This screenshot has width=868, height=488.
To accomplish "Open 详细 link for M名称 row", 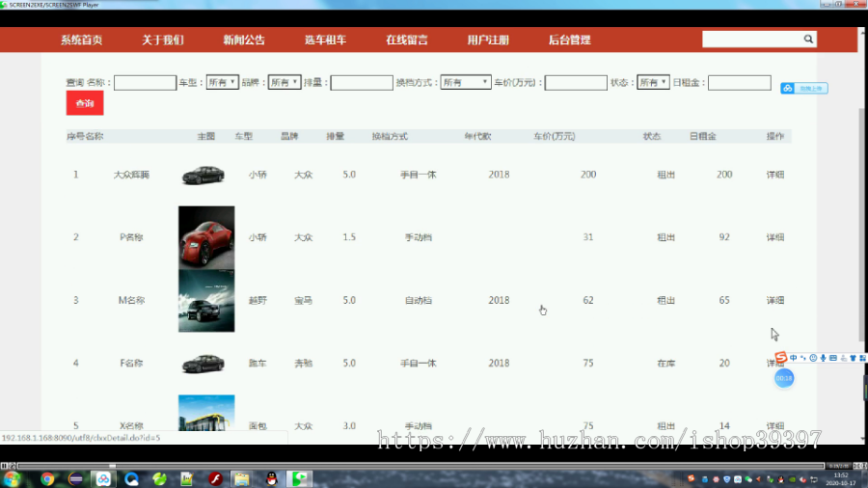I will [x=775, y=301].
